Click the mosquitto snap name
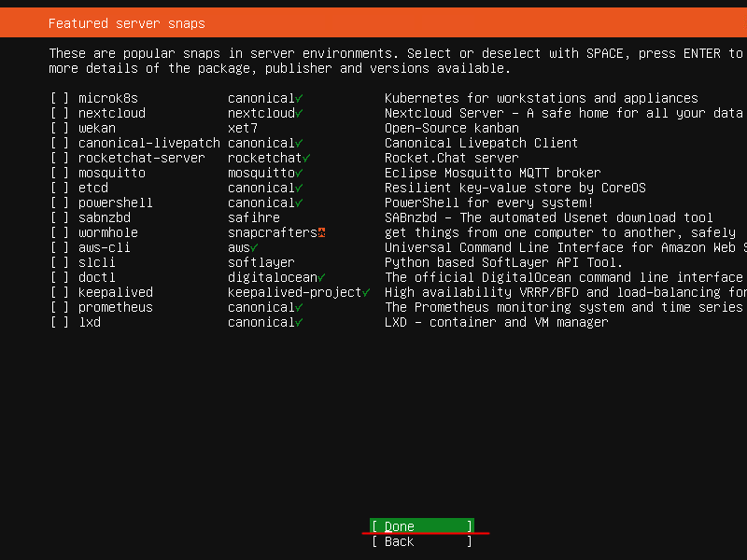 [x=112, y=173]
